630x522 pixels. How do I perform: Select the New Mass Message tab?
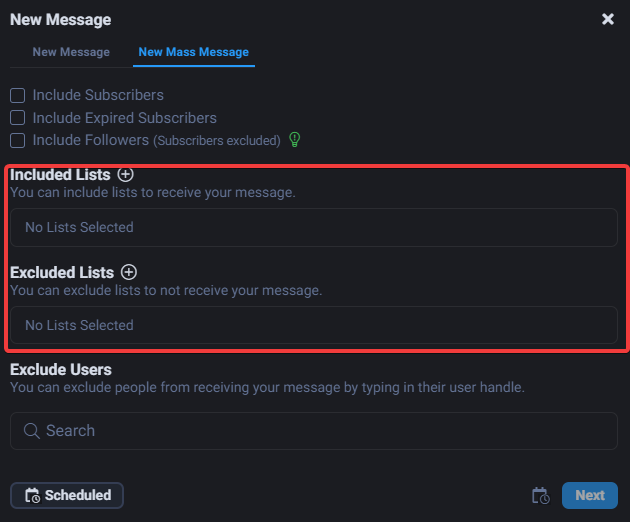[x=194, y=52]
